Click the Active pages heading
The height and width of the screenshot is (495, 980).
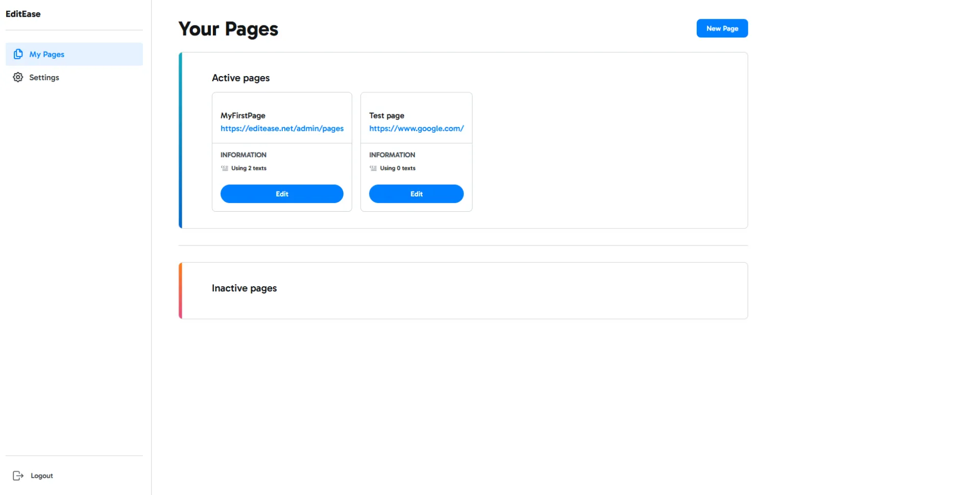(240, 78)
